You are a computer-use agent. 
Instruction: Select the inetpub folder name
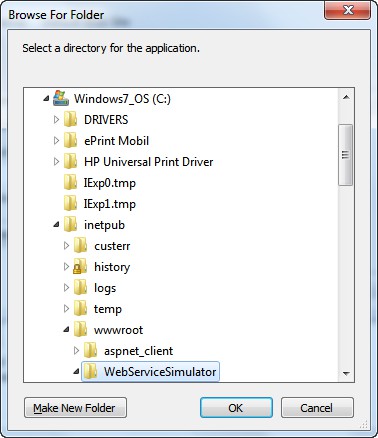click(104, 225)
